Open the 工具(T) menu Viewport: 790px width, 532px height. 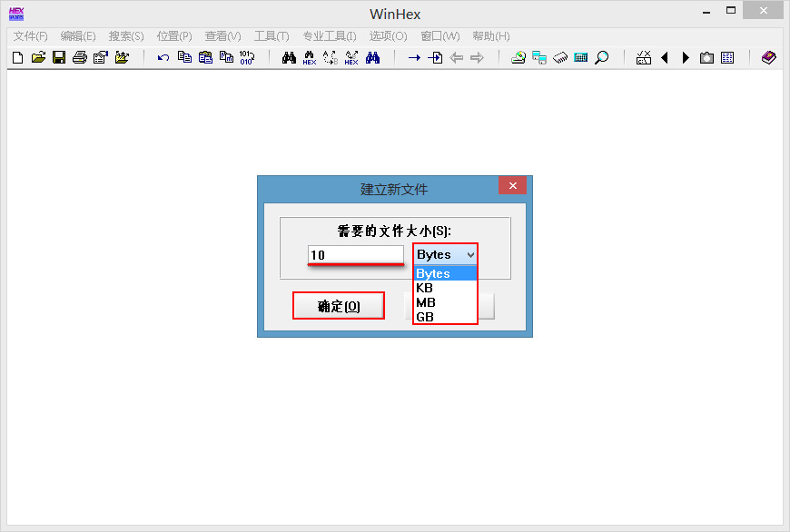pyautogui.click(x=272, y=36)
